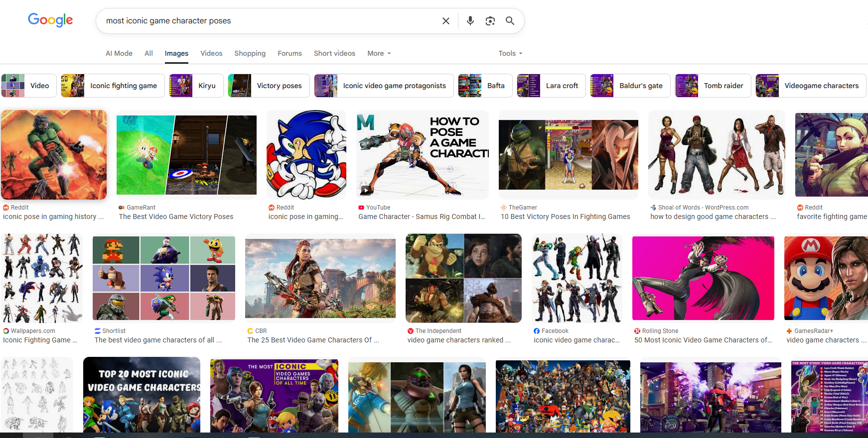The width and height of the screenshot is (868, 438).
Task: Open Link, Samus and Lara triptych image
Action: (x=417, y=397)
